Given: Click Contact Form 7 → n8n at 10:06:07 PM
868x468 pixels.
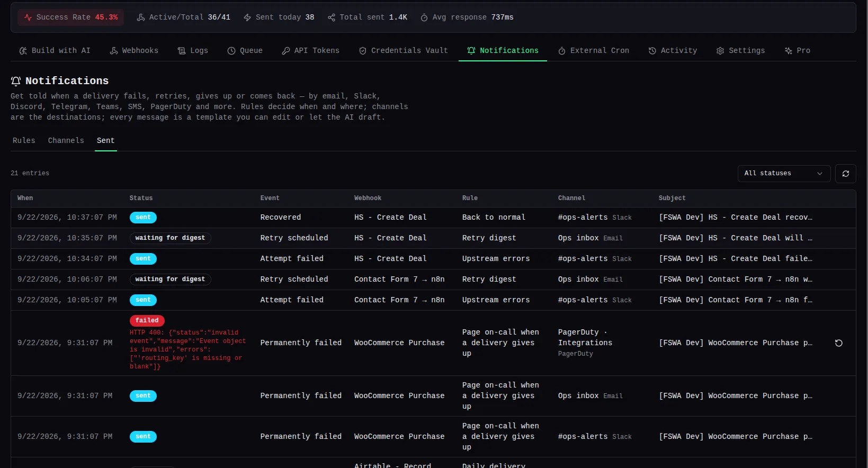Looking at the screenshot, I should point(399,280).
